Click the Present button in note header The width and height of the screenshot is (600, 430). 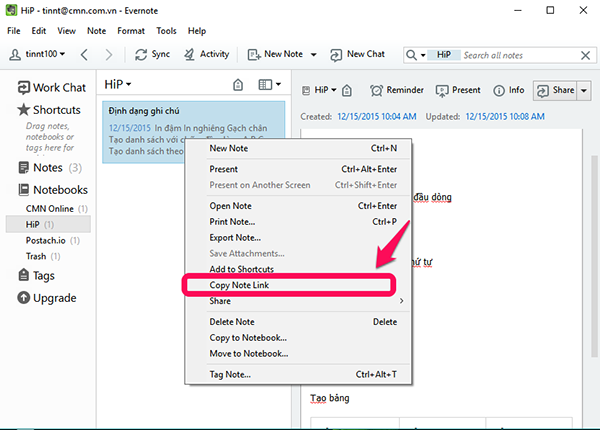pos(458,90)
